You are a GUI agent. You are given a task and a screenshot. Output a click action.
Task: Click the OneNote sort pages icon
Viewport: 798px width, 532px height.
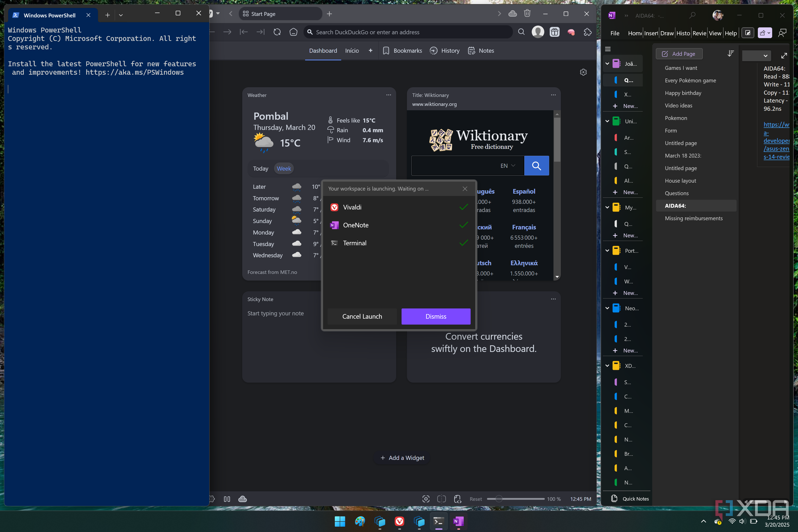(x=730, y=54)
